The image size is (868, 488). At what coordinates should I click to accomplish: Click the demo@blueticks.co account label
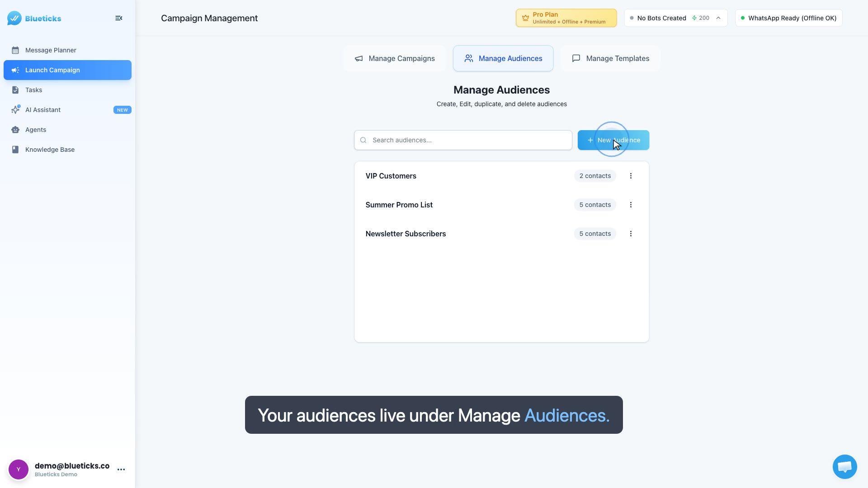pyautogui.click(x=72, y=466)
